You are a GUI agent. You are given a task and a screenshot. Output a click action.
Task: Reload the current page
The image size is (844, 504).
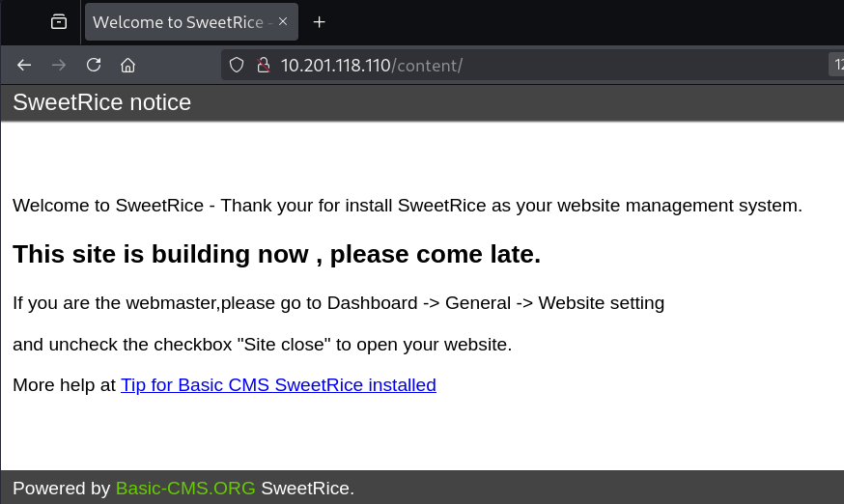click(x=94, y=65)
